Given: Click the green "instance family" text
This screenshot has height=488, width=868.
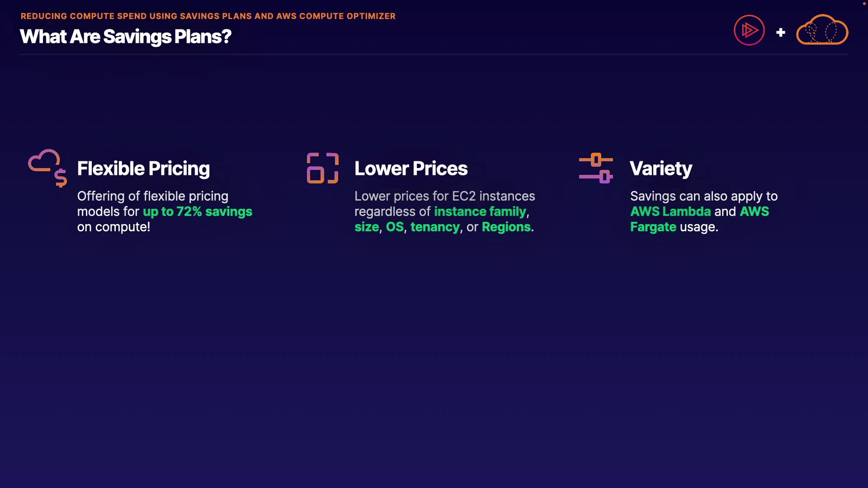Looking at the screenshot, I should 480,211.
